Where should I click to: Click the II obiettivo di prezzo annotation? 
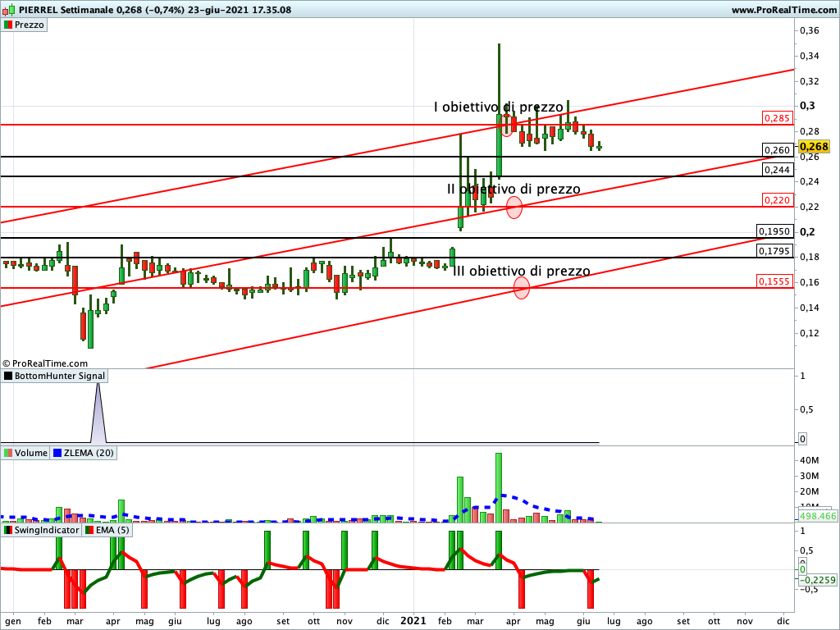coord(514,189)
